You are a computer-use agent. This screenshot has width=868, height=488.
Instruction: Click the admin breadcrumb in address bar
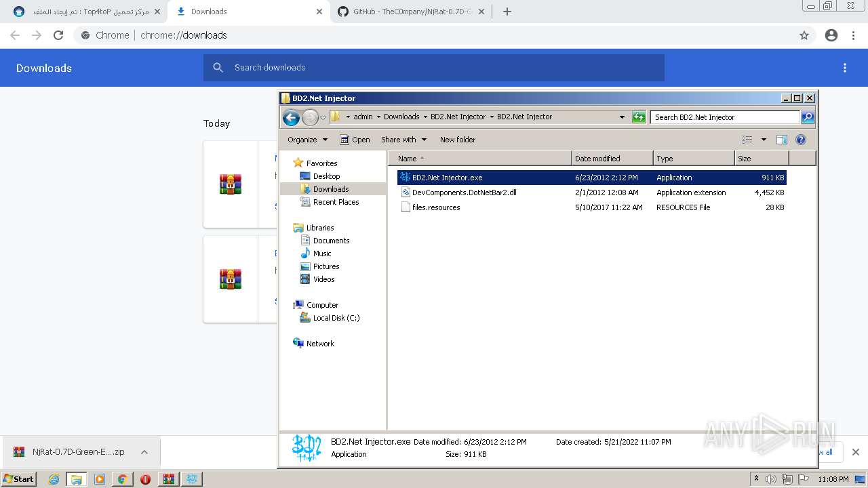(x=363, y=117)
